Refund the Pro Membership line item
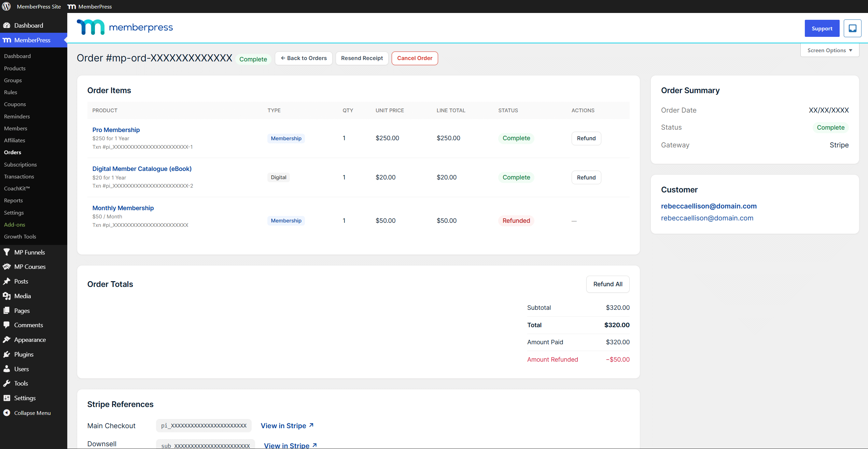868x449 pixels. (x=586, y=138)
